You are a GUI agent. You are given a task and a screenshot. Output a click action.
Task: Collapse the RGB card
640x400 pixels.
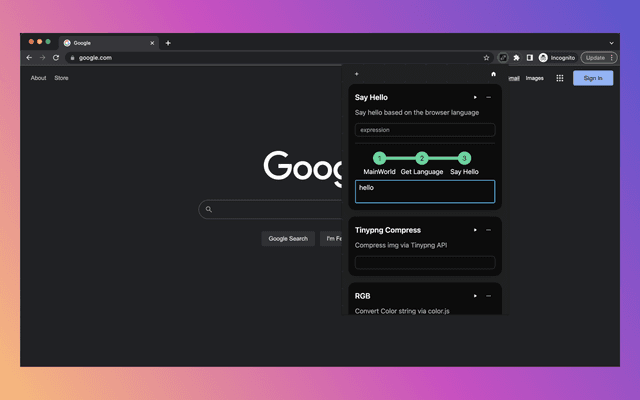click(x=489, y=296)
